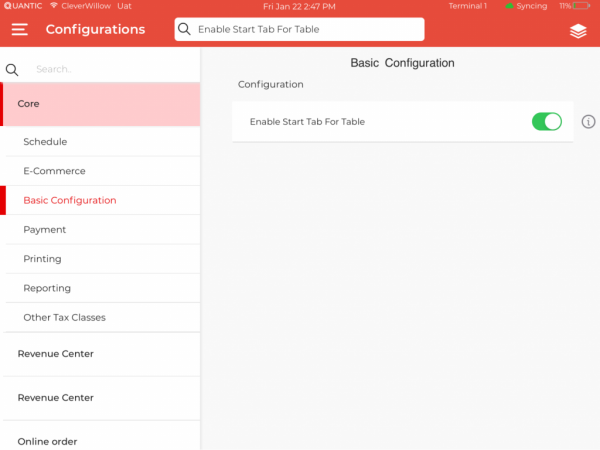
Task: Show info for Enable Start Tab For Table
Action: (588, 122)
